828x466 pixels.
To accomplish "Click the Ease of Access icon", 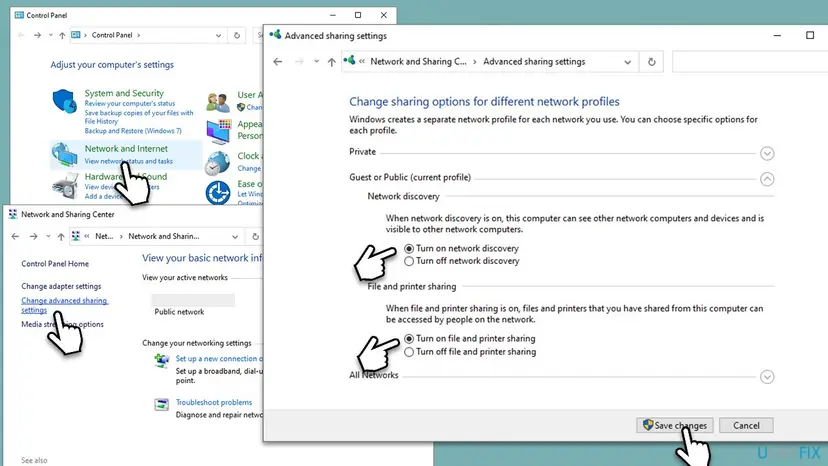I will point(218,193).
